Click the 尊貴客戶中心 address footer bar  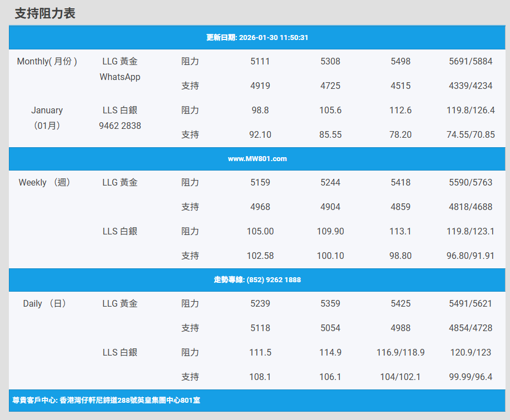[x=106, y=400]
